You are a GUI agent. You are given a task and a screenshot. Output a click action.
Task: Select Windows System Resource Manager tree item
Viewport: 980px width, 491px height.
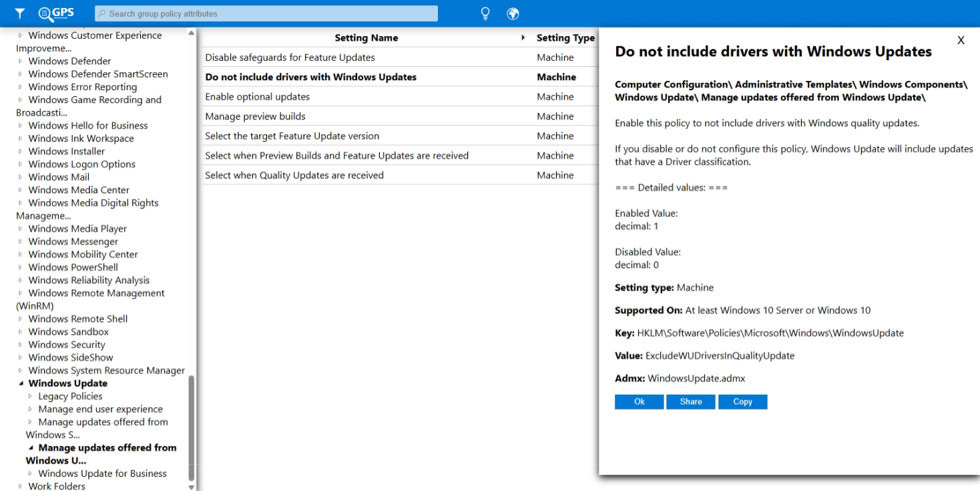[107, 370]
